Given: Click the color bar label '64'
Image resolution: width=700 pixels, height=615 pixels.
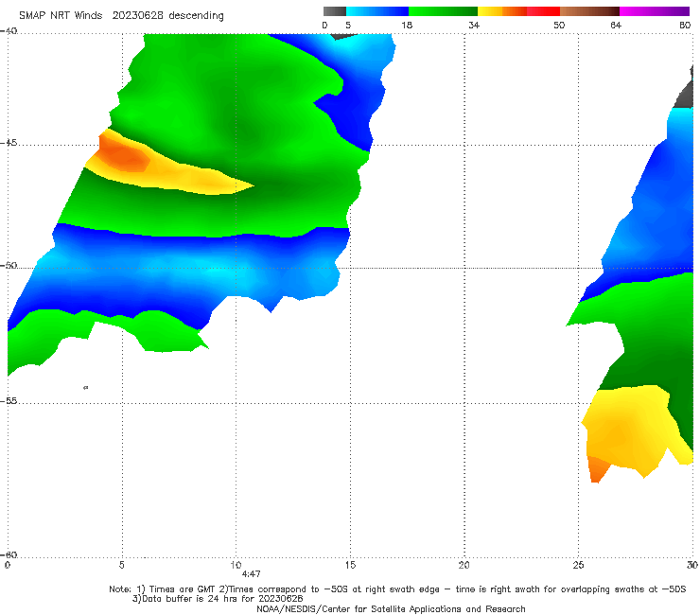Looking at the screenshot, I should 616,26.
